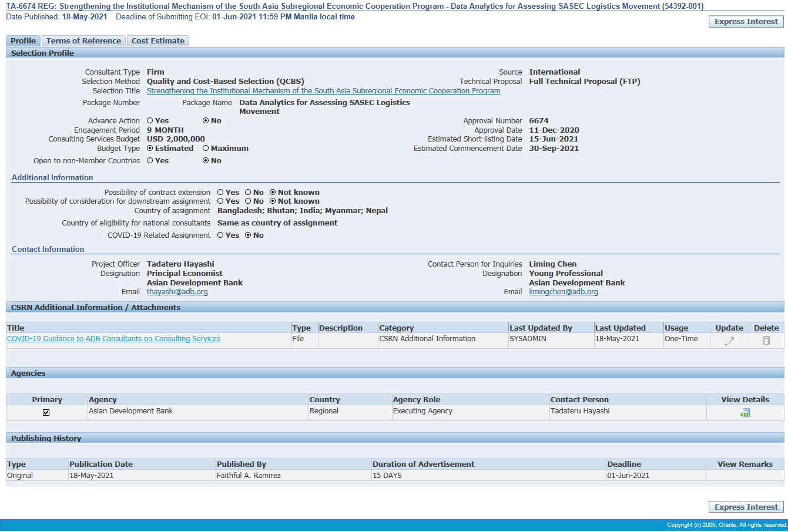This screenshot has height=532, width=788.
Task: Select Yes for possibility of contract extension
Action: pos(220,192)
